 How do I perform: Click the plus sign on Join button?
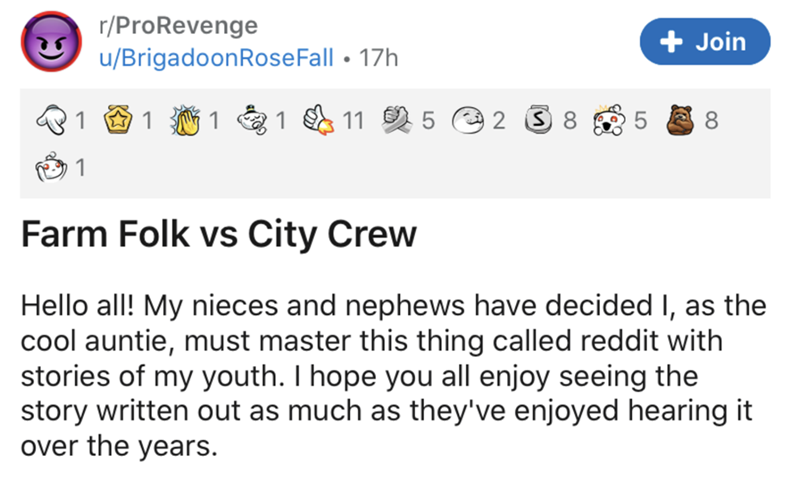pos(674,42)
